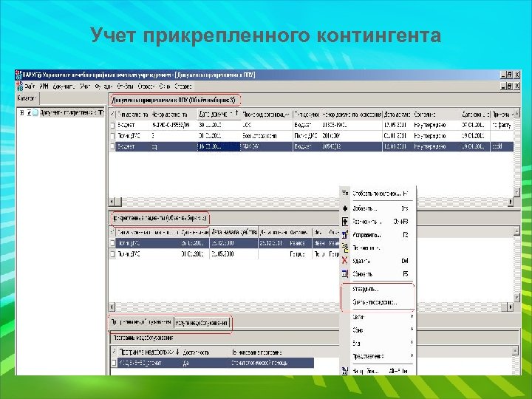Click the Настройки icon at context menu bottom
This screenshot has width=532, height=399.
point(345,371)
